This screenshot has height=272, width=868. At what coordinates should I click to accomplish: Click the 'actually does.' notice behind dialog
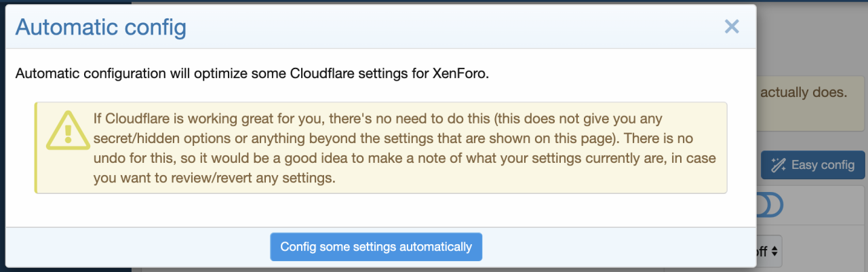click(x=803, y=92)
